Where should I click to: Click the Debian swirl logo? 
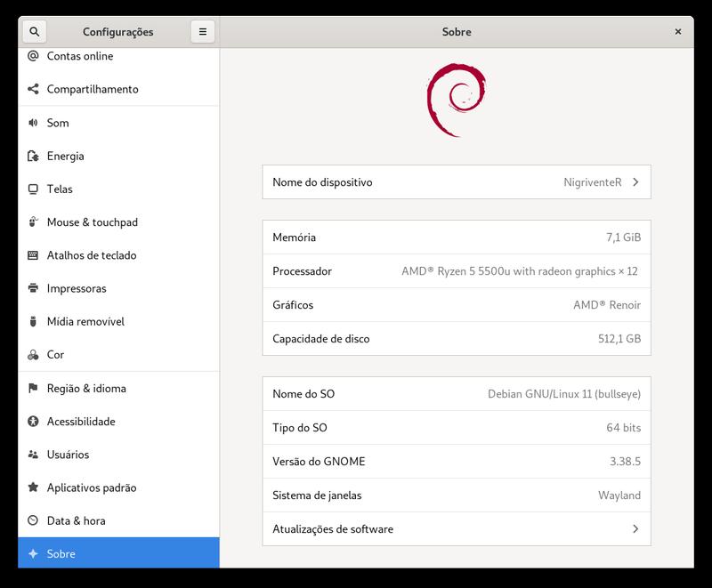tap(456, 101)
